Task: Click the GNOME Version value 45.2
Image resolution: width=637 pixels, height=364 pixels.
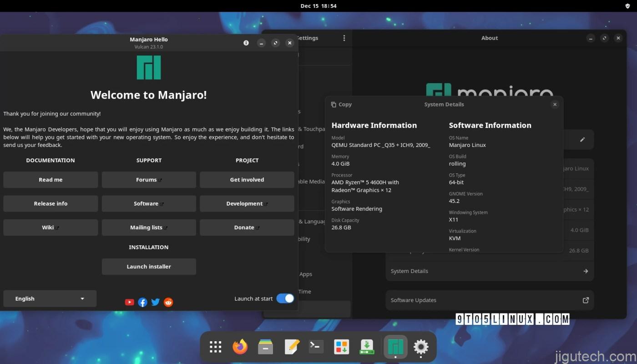Action: pyautogui.click(x=454, y=201)
